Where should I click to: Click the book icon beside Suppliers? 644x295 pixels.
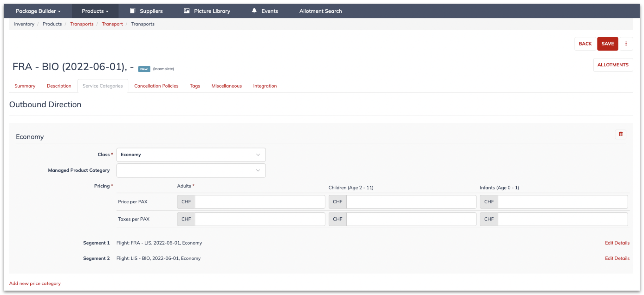(x=133, y=11)
